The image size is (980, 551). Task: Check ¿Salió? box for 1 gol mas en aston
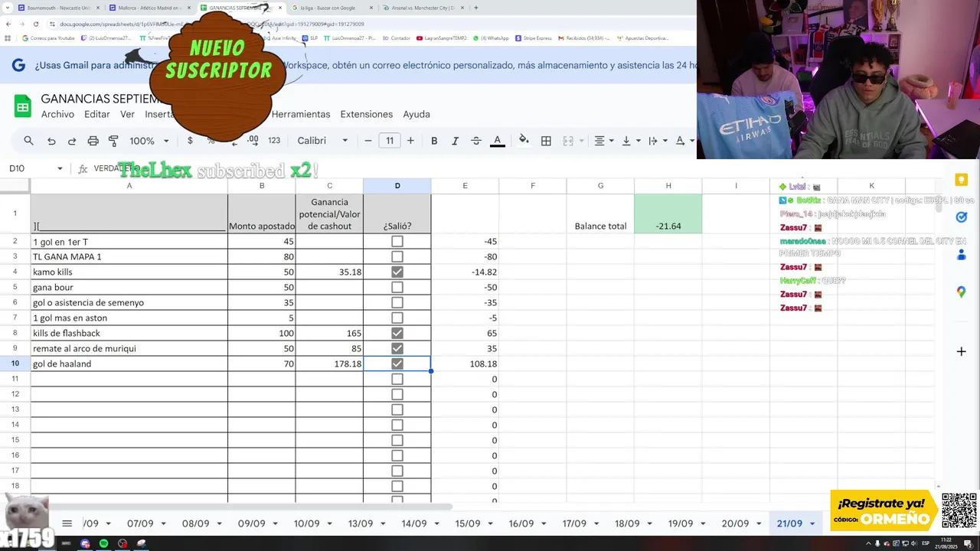click(397, 318)
